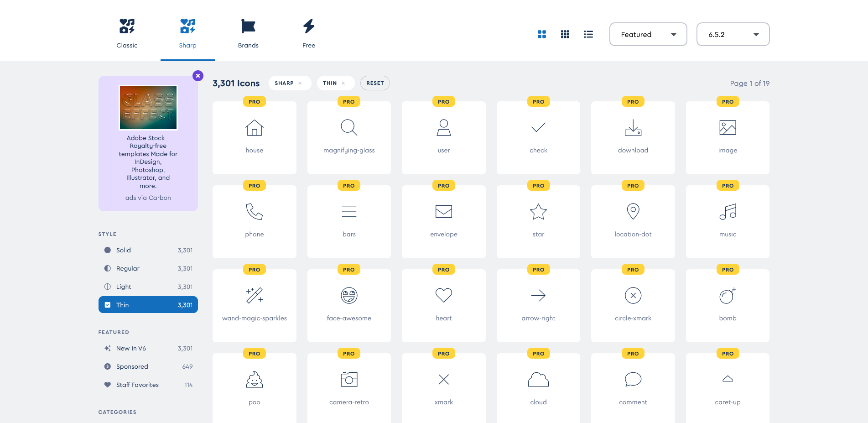Remove the THIN filter chip
Screen dimensions: 868x423
click(343, 83)
